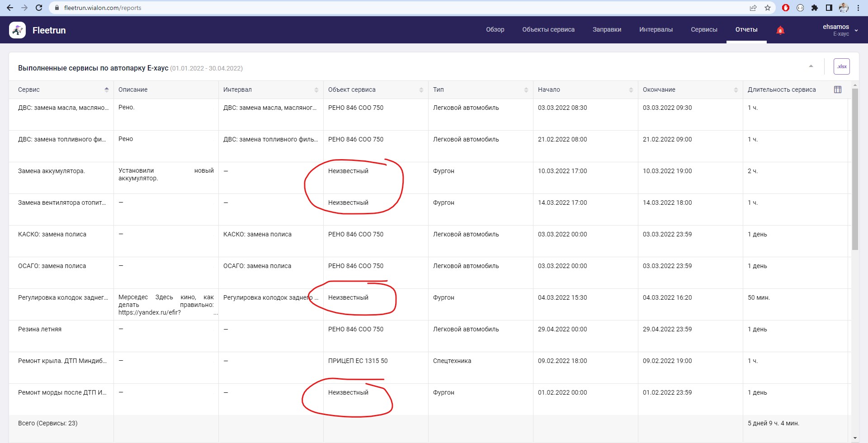Open the table column settings icon

(838, 90)
